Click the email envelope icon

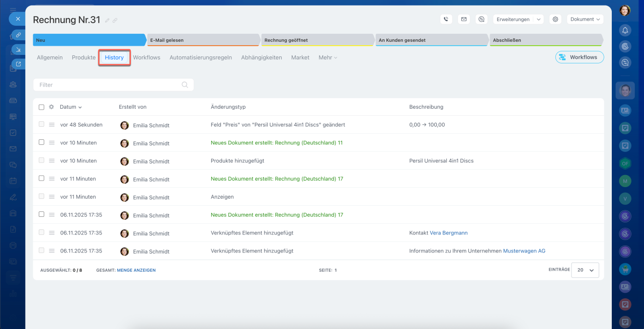[x=464, y=19]
